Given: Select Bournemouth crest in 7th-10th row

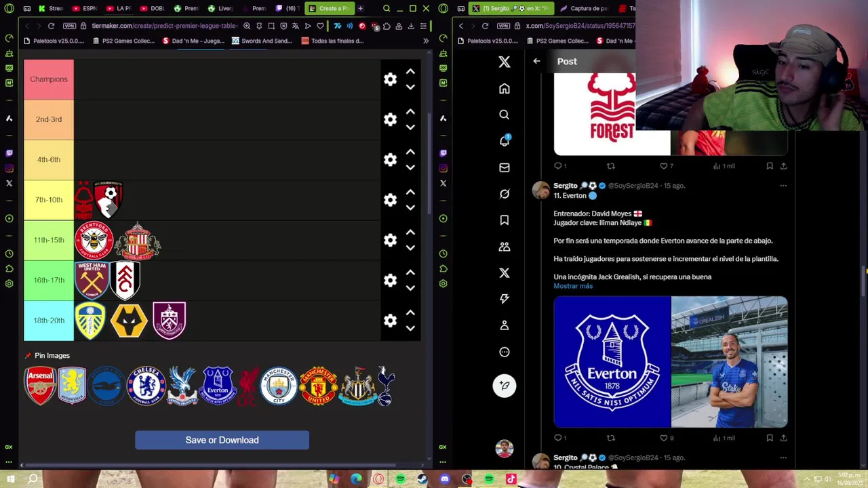Looking at the screenshot, I should click(108, 199).
